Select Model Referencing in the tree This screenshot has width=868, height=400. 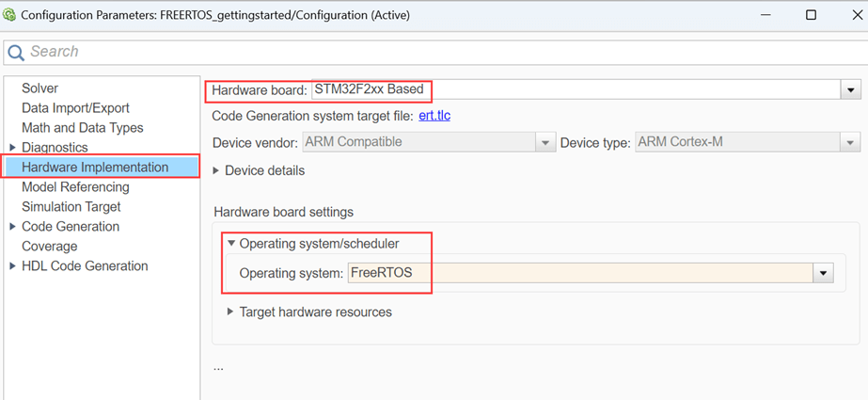75,187
